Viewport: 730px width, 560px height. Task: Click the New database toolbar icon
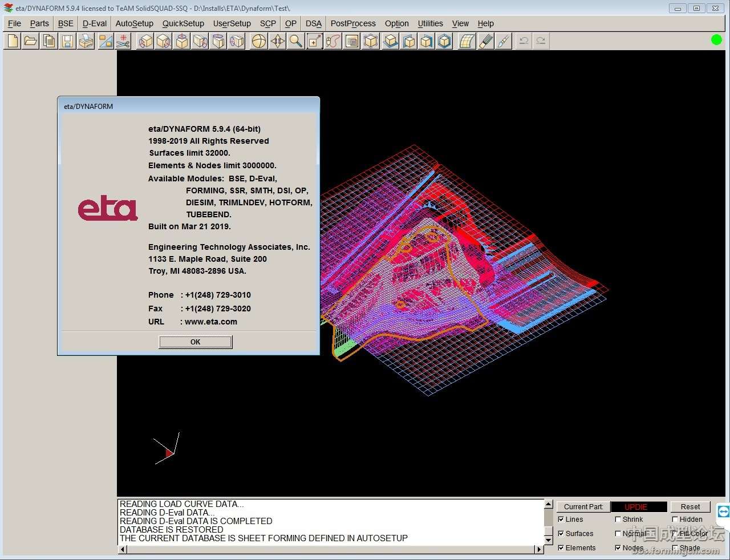[13, 41]
